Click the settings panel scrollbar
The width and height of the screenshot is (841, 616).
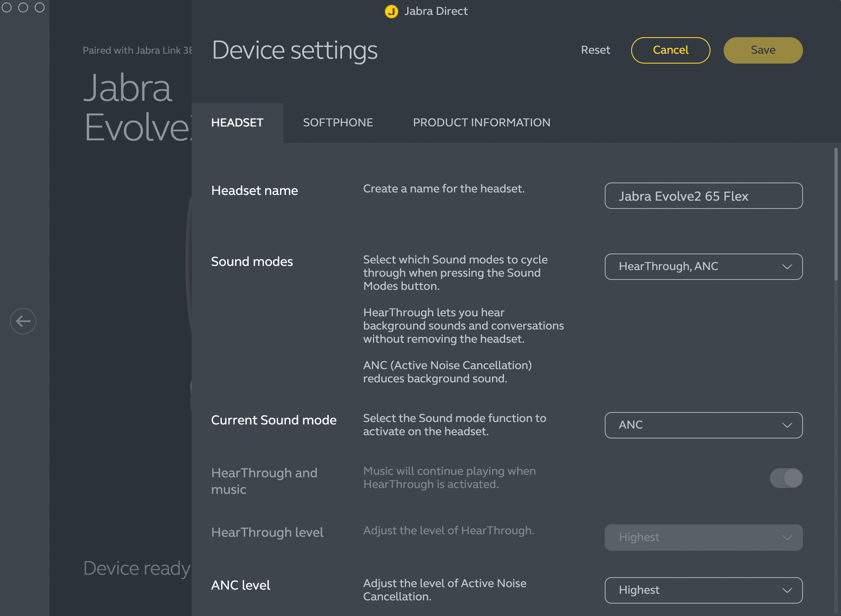point(836,215)
